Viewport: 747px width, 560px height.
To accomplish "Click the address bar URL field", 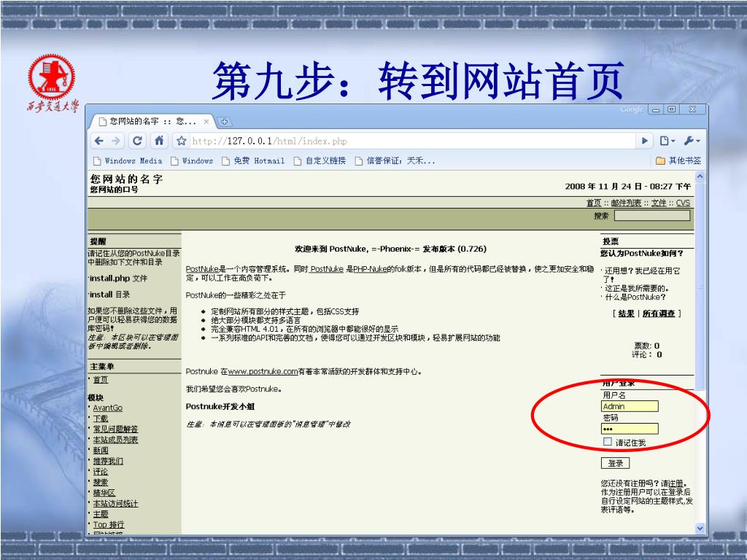I will [x=413, y=141].
